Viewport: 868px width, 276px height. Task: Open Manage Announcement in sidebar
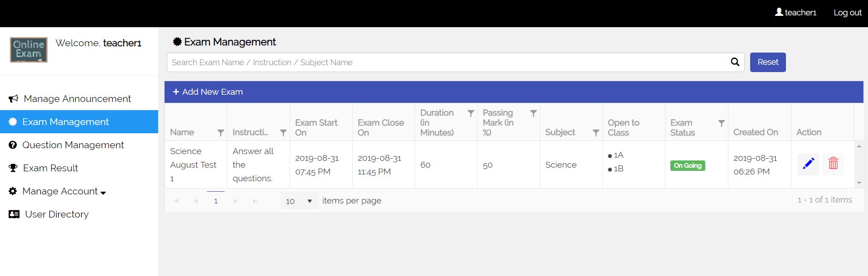point(77,99)
